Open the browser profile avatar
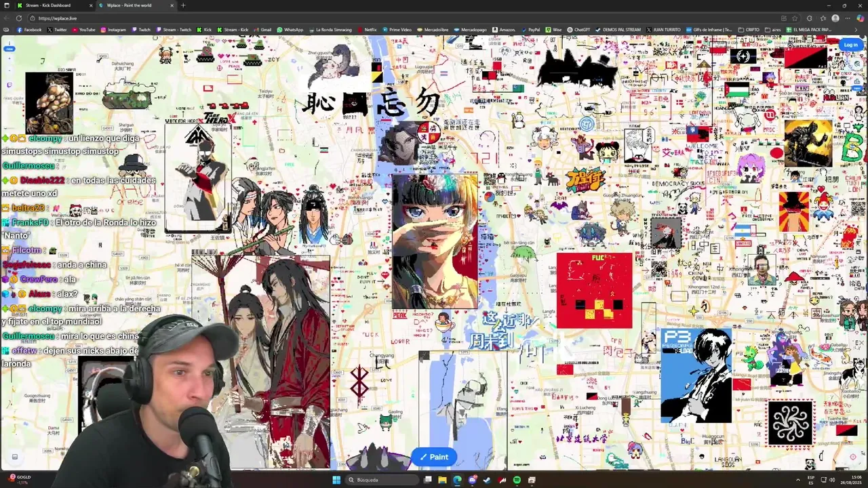 [x=835, y=18]
